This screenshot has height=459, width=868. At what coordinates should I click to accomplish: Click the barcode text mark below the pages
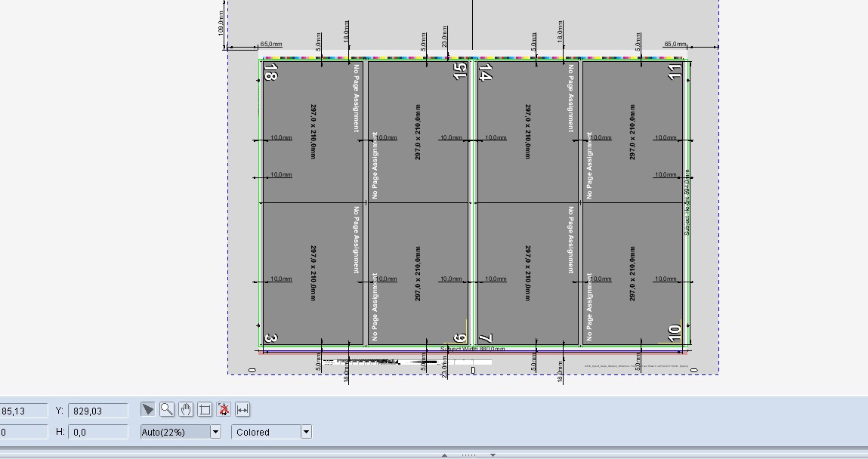coord(407,362)
